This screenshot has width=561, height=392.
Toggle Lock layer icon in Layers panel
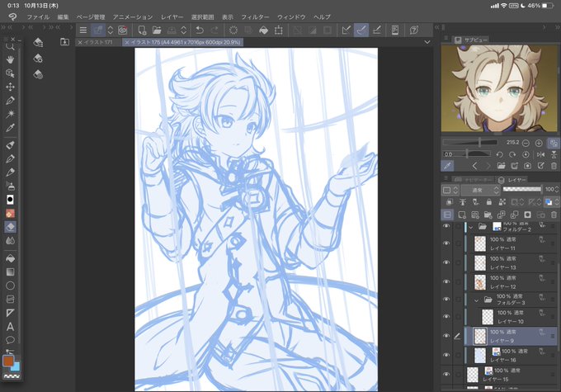488,202
